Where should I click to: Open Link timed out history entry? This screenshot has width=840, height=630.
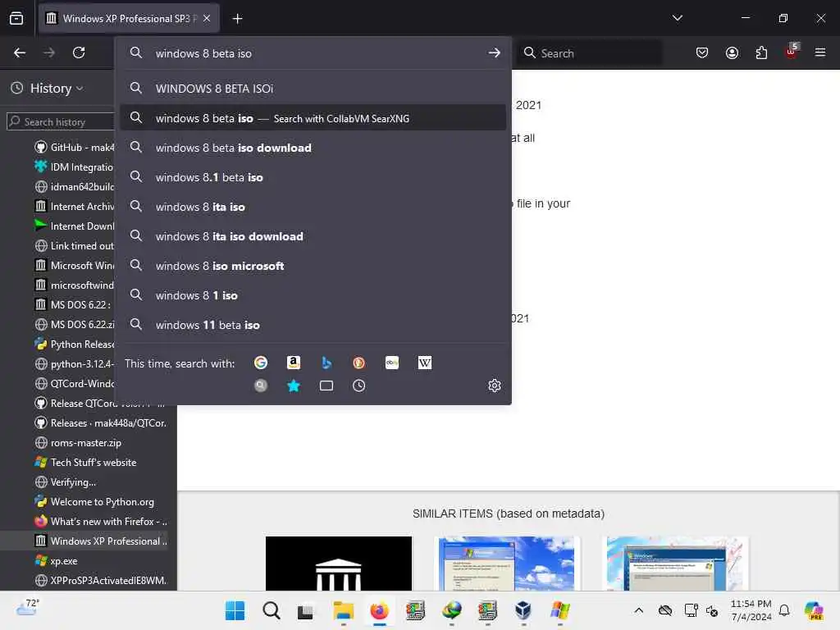[75, 245]
